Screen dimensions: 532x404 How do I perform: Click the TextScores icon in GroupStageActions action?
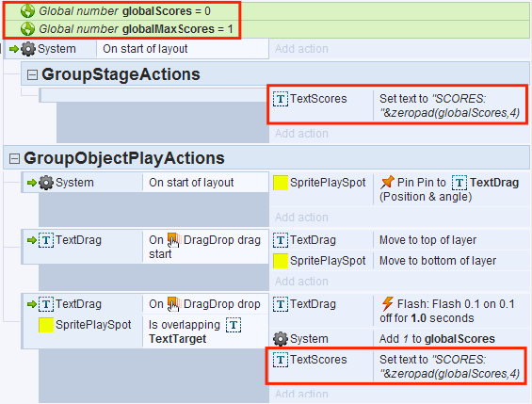281,99
